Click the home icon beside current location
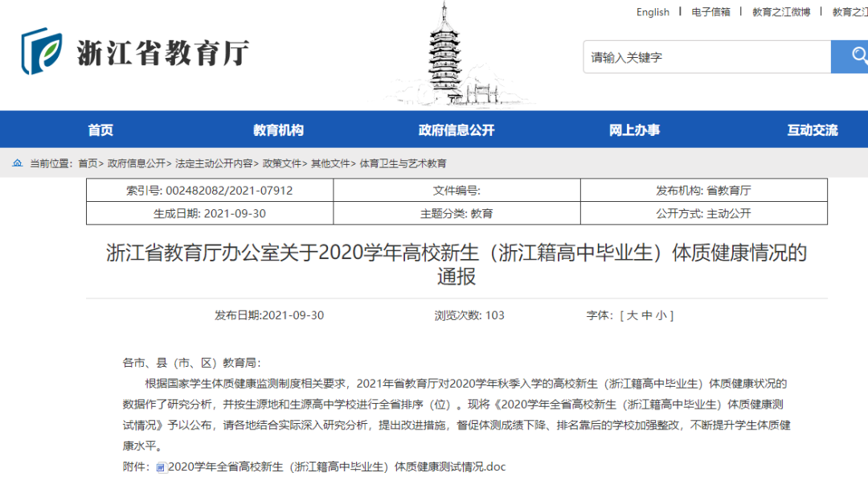868x481 pixels. click(x=17, y=163)
